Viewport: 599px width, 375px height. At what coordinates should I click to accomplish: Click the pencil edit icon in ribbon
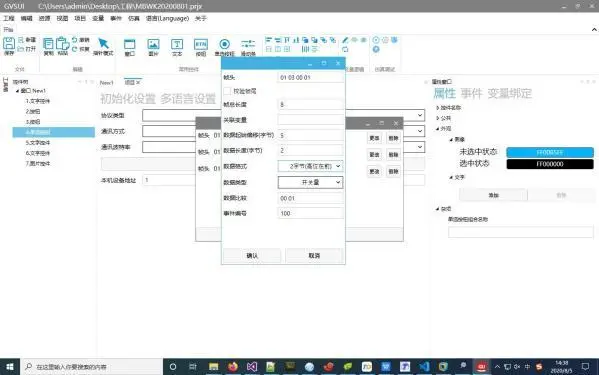pyautogui.click(x=345, y=40)
